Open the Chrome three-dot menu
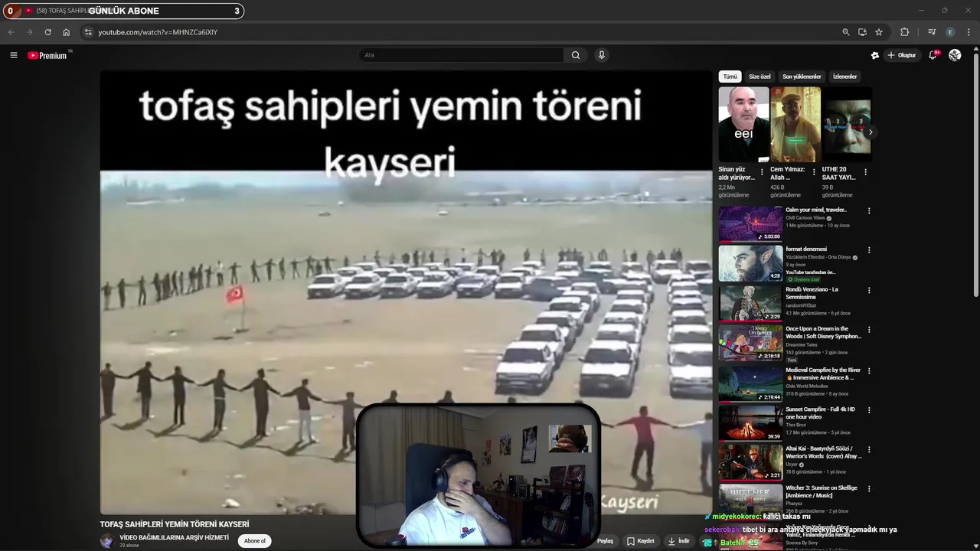The width and height of the screenshot is (980, 551). 969,32
